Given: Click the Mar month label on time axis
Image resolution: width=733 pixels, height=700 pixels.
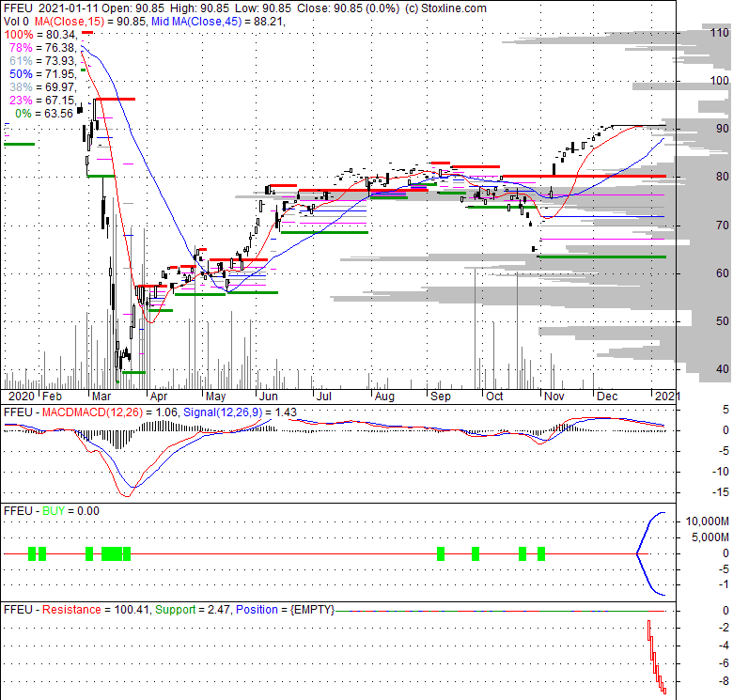Looking at the screenshot, I should 101,397.
